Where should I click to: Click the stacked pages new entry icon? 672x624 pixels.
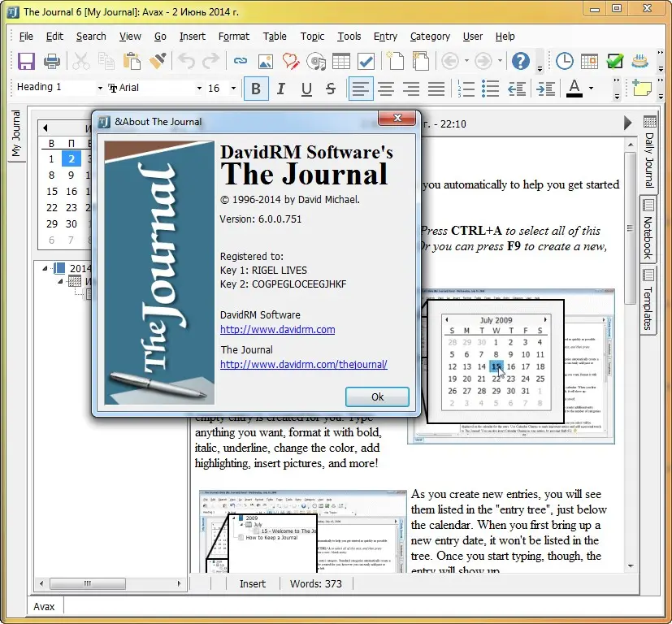pyautogui.click(x=420, y=61)
